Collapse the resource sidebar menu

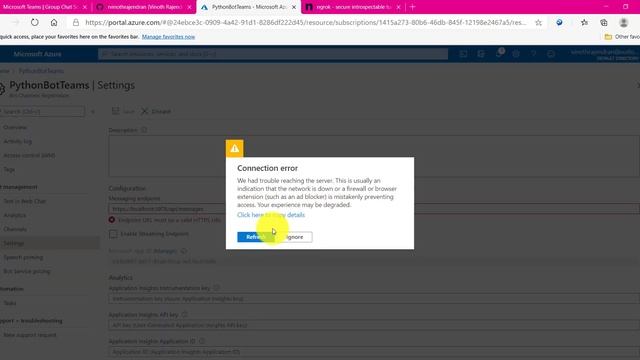pyautogui.click(x=93, y=111)
